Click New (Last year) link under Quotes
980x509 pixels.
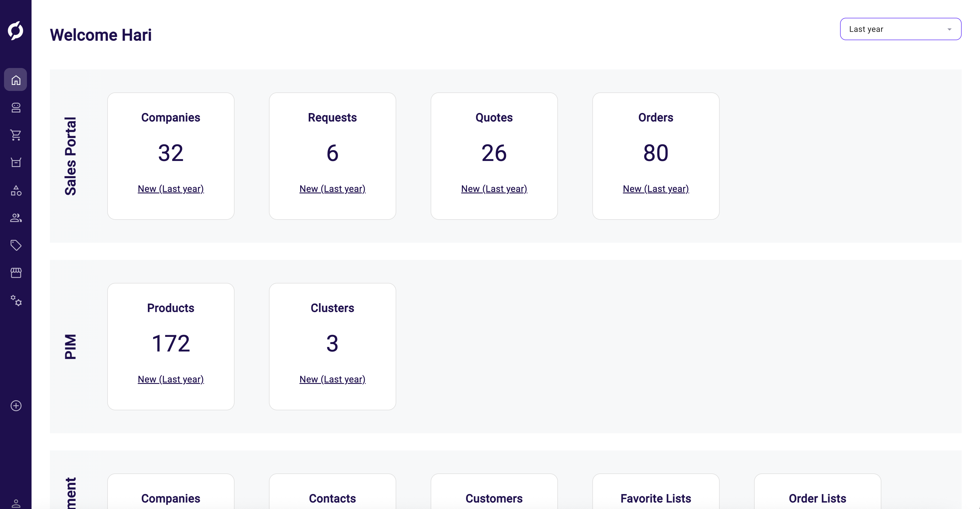494,189
